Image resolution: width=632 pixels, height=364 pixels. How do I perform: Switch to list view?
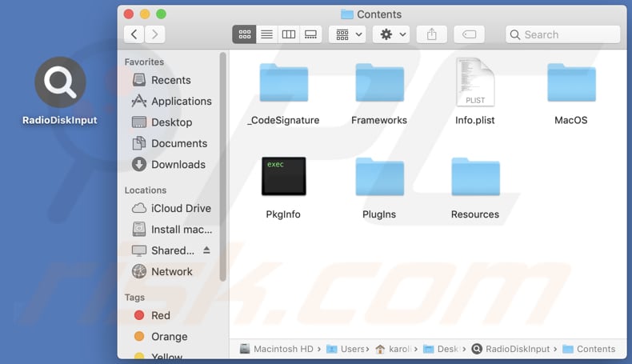pos(266,34)
